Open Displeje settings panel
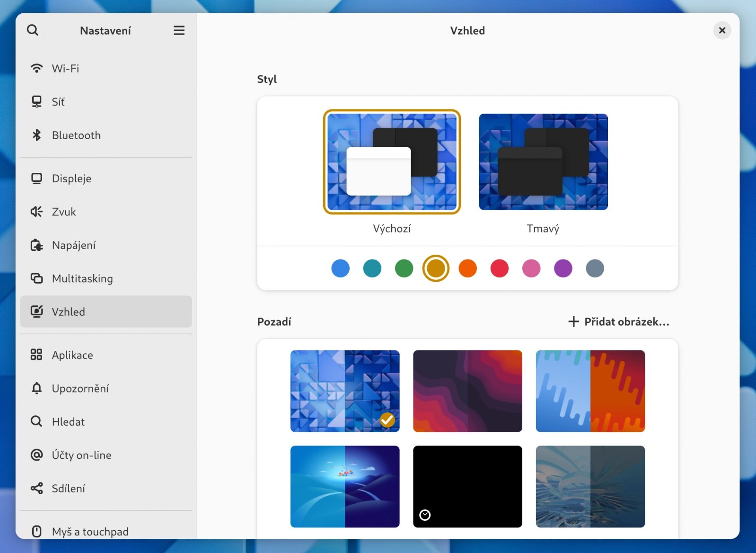The image size is (756, 553). click(106, 178)
